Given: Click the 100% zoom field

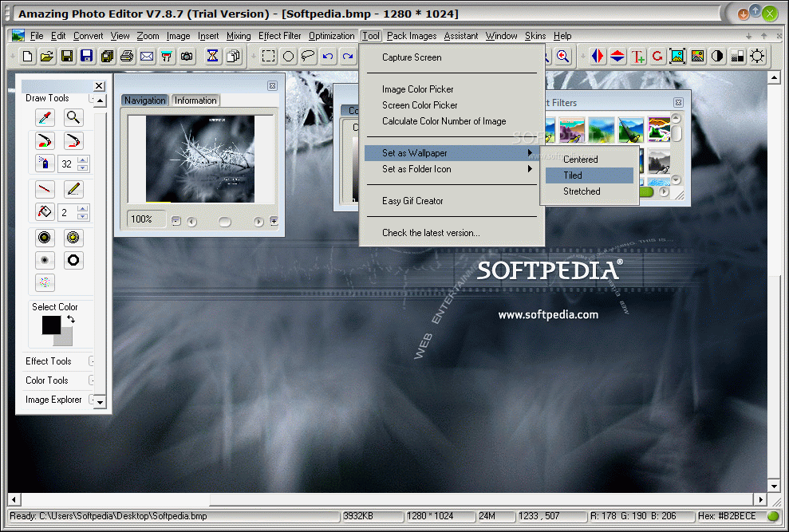Looking at the screenshot, I should click(x=146, y=219).
